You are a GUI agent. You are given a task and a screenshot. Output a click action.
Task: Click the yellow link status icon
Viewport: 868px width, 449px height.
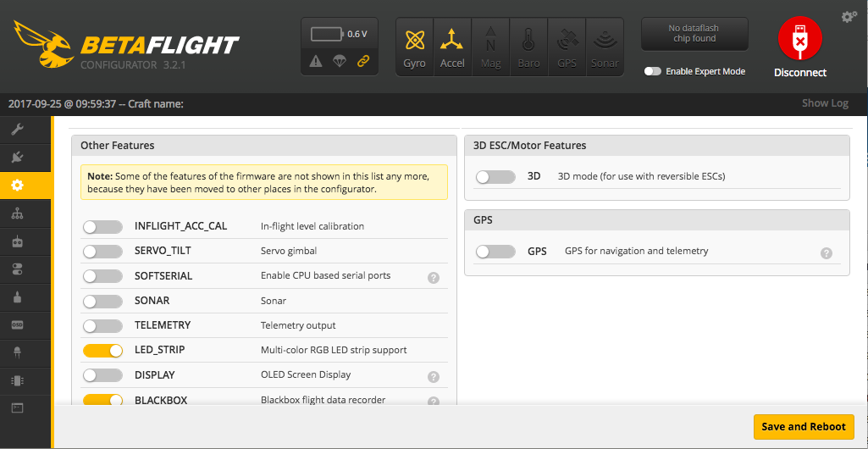click(363, 62)
